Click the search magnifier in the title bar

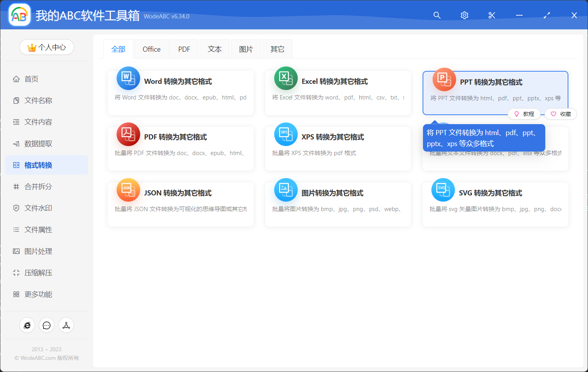[x=437, y=15]
